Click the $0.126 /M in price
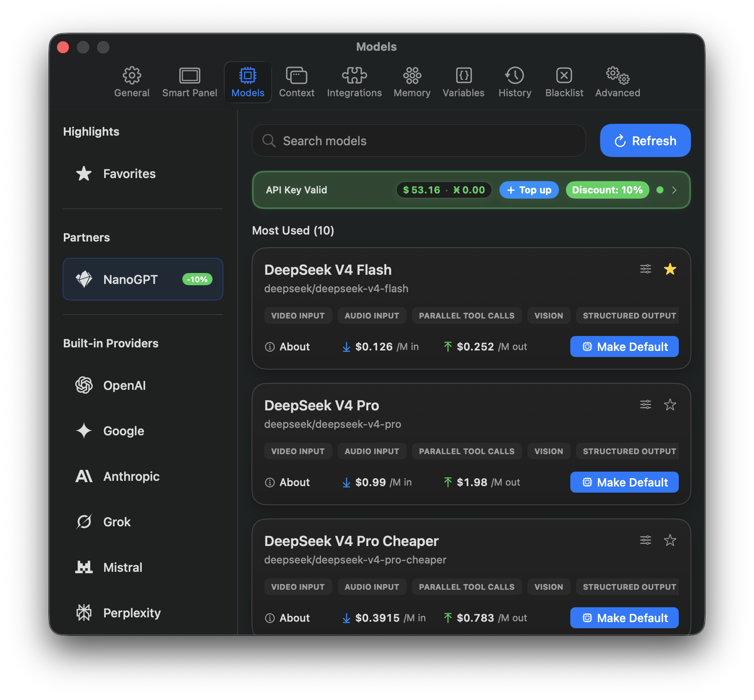 (380, 347)
